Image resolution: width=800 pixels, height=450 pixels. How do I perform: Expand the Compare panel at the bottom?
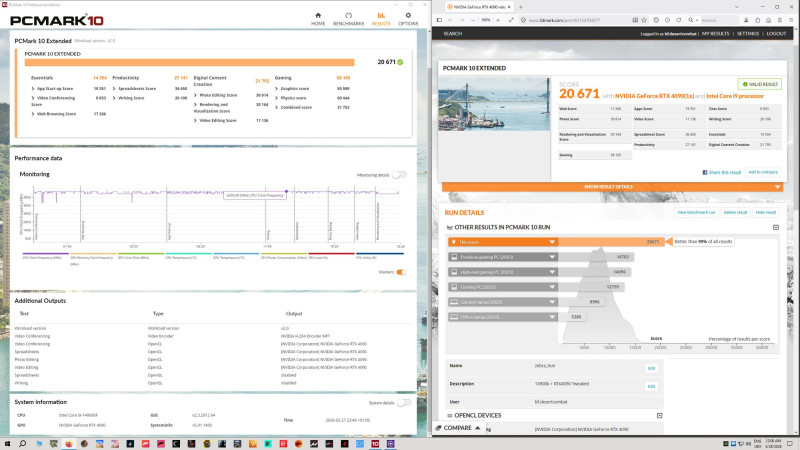click(x=458, y=428)
